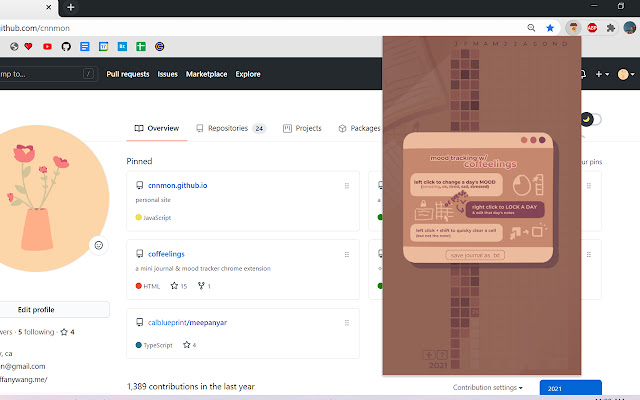Image resolution: width=640 pixels, height=400 pixels.
Task: Click the zoom magnifier icon in address bar
Action: [531, 28]
